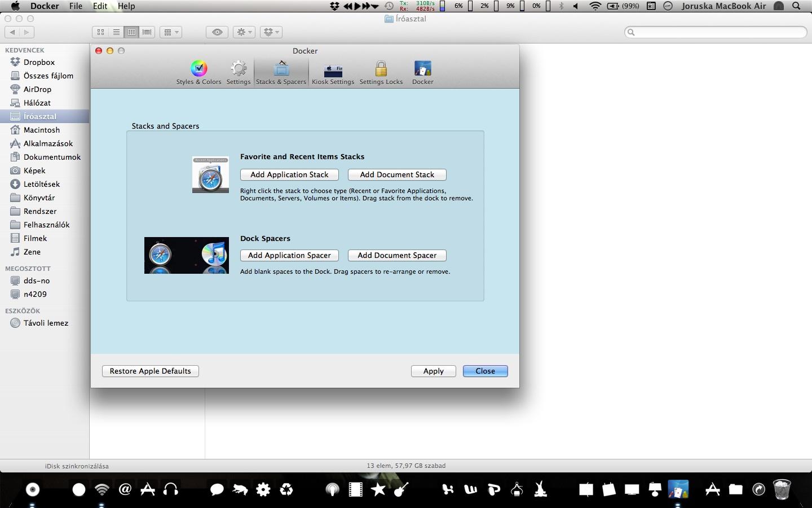The image size is (812, 508).
Task: Click the Dock Spacers preview image
Action: (187, 255)
